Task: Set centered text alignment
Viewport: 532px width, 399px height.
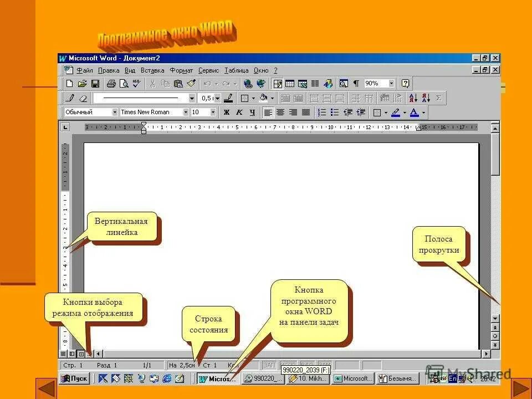Action: 280,112
